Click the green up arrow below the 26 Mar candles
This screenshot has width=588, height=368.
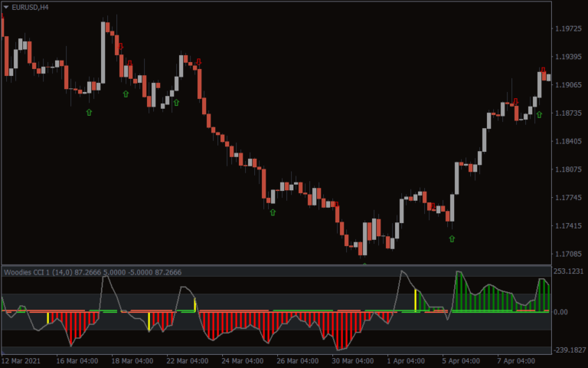[273, 212]
